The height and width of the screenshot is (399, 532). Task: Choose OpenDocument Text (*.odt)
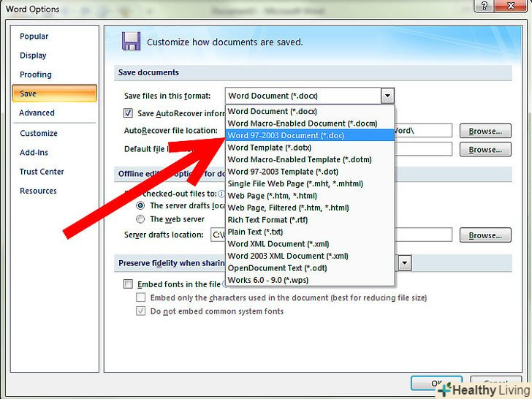[x=310, y=268]
